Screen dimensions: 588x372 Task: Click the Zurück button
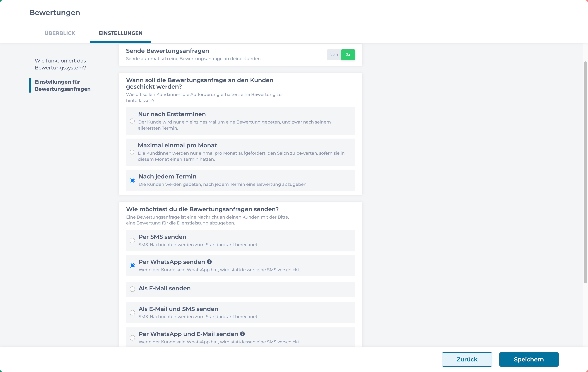[467, 359]
